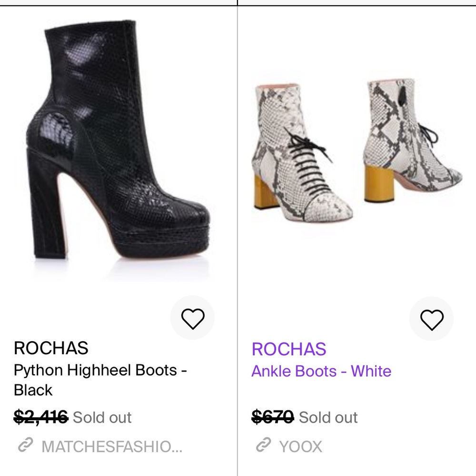Visit the YOOX retailer source
Viewport: 476px width, 476px height.
tap(300, 446)
